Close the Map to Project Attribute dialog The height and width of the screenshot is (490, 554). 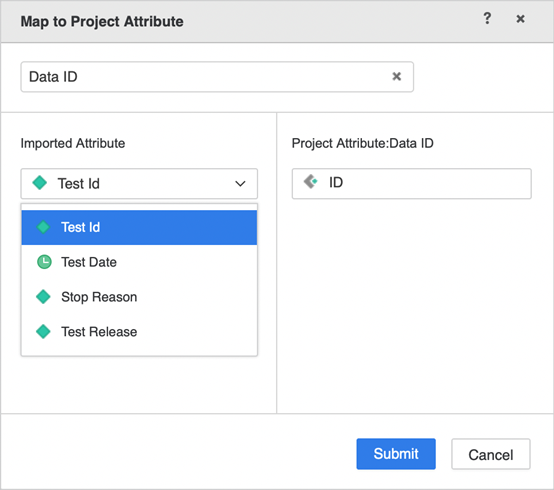coord(520,19)
